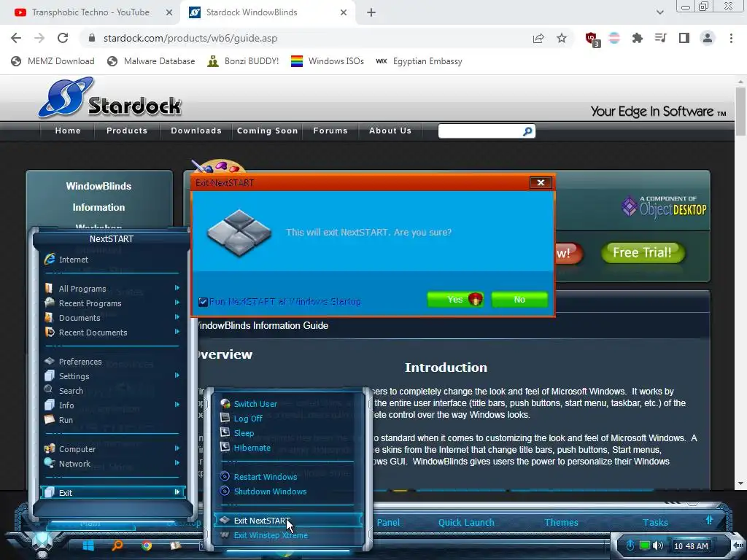Expand the Network submenu arrow
Viewport: 747px width, 560px height.
pos(177,462)
